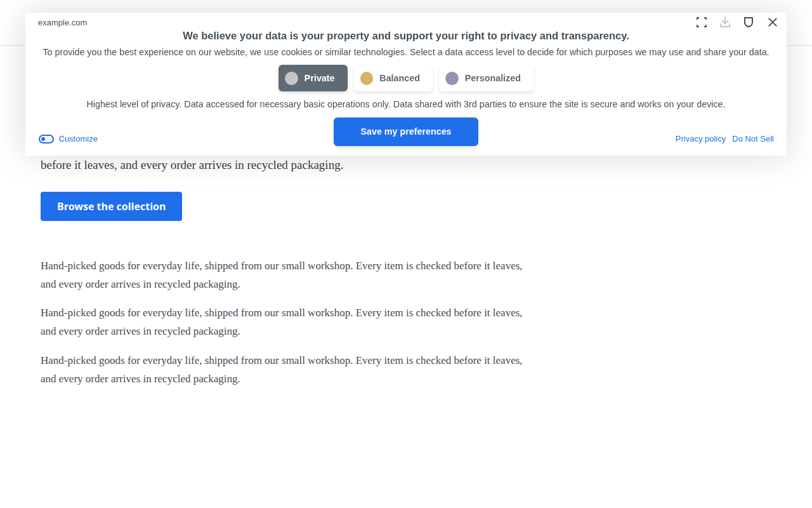Click the 'We believe your data' heading
Screen dimensions: 812x508
[406, 36]
